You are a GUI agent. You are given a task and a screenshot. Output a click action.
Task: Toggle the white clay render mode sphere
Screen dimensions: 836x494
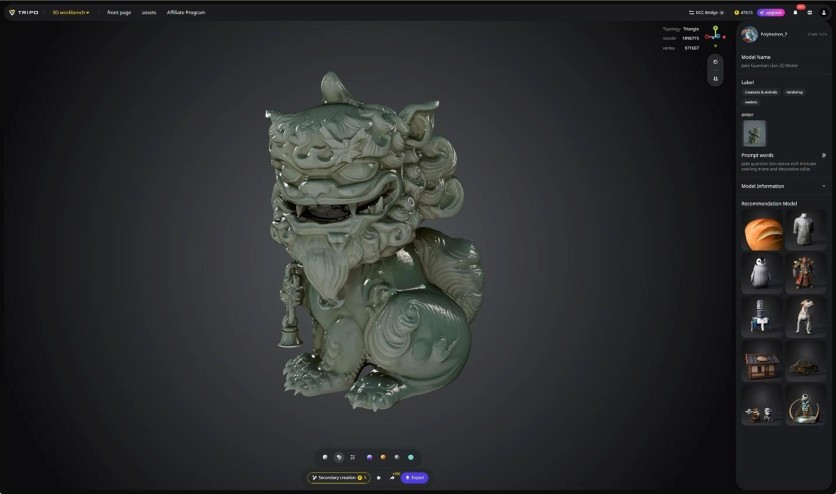[x=324, y=457]
